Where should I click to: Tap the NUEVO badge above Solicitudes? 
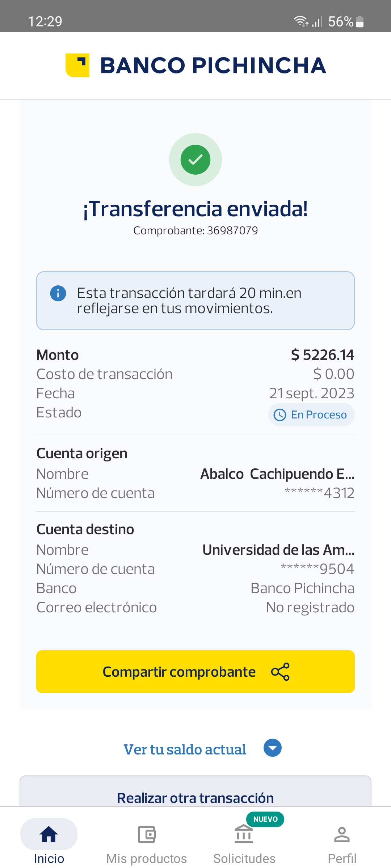pos(265,819)
